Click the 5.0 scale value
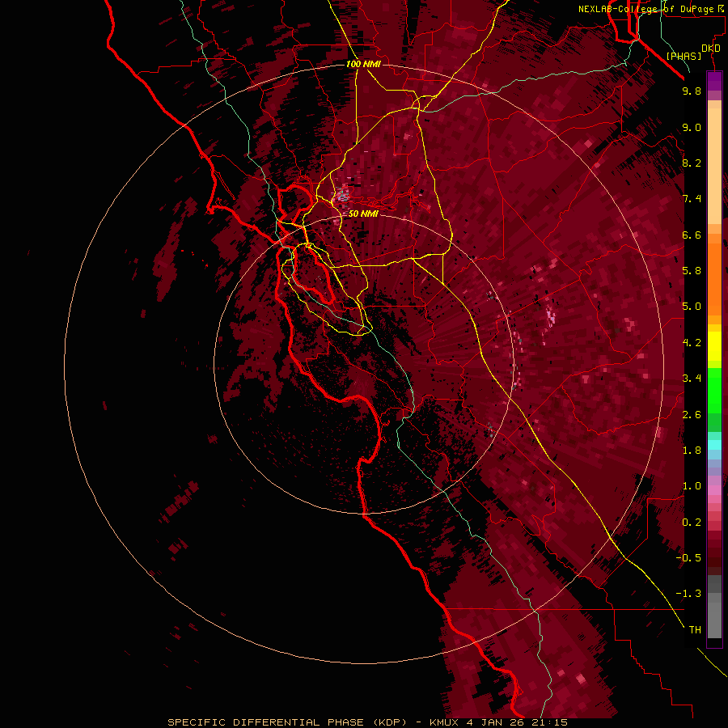Screen dimensions: 728x728 692,307
